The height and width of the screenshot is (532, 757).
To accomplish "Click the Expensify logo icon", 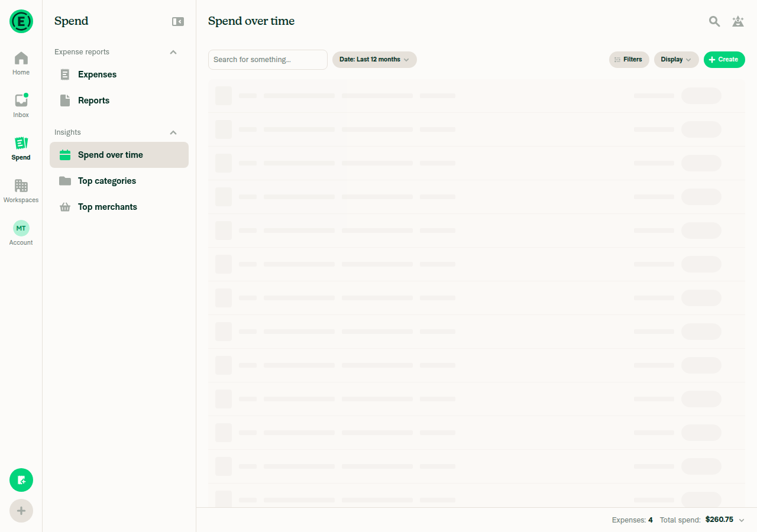I will tap(21, 21).
